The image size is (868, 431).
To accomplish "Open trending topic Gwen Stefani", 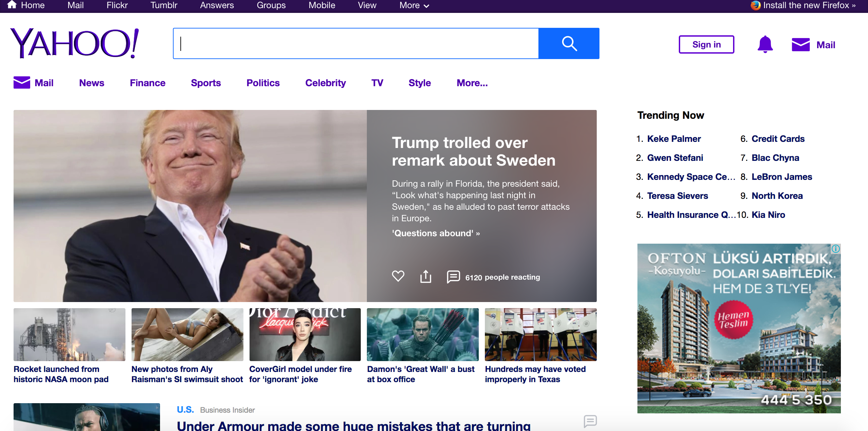I will point(675,158).
